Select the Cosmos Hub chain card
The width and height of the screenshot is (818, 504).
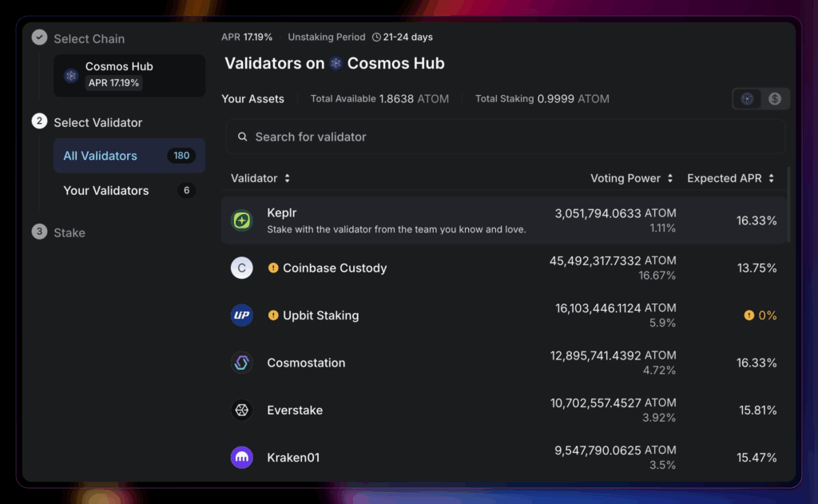129,75
